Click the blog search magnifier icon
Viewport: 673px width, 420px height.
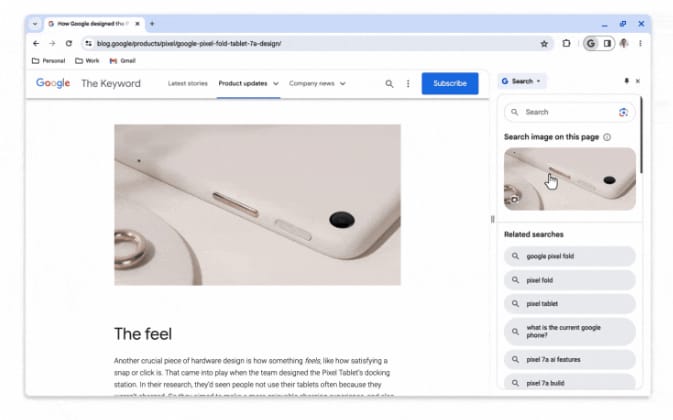pos(389,84)
